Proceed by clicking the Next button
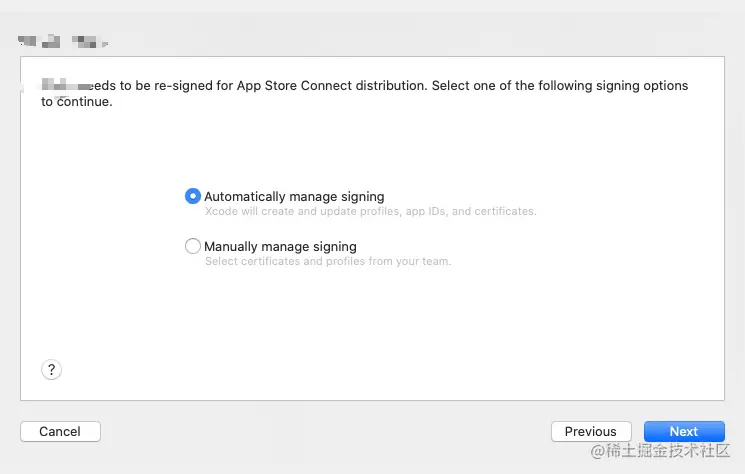This screenshot has height=474, width=745. click(684, 431)
